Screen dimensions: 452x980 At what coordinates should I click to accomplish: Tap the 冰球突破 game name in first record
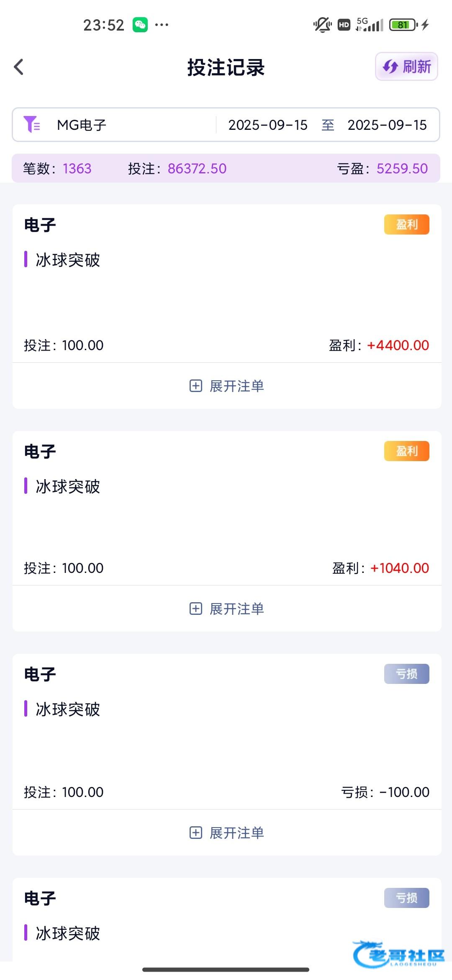pos(68,260)
